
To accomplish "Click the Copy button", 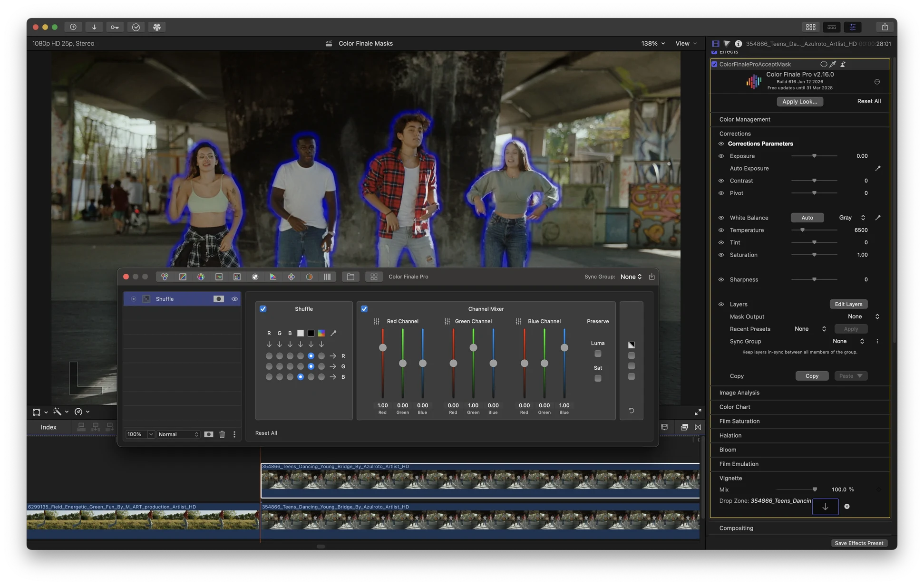I will (x=812, y=376).
